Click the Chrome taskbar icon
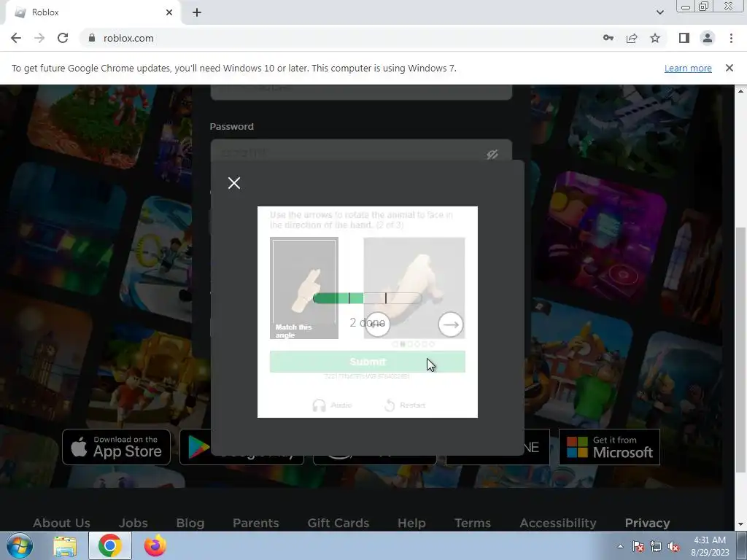 click(x=110, y=545)
